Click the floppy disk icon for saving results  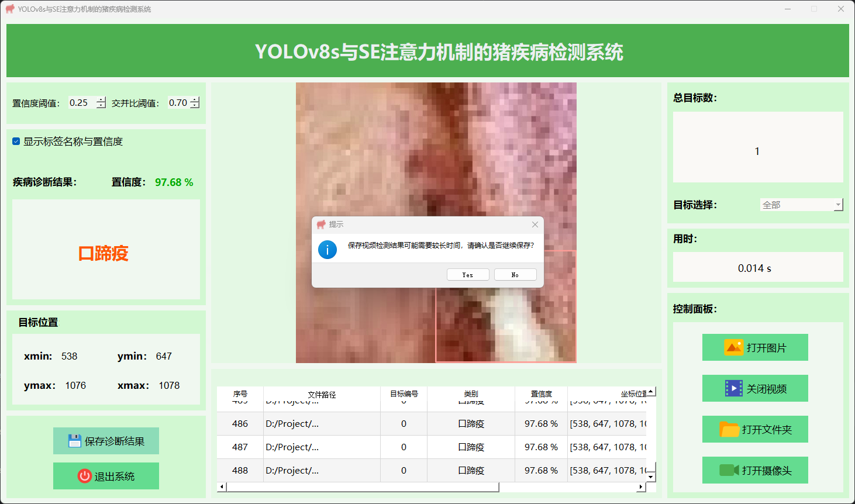(x=74, y=441)
